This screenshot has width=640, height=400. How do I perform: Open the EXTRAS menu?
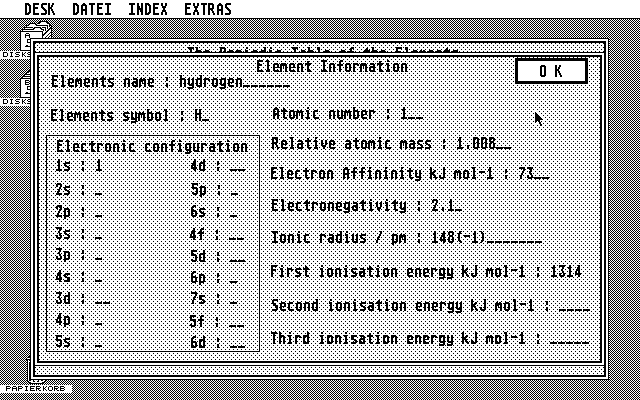[207, 10]
